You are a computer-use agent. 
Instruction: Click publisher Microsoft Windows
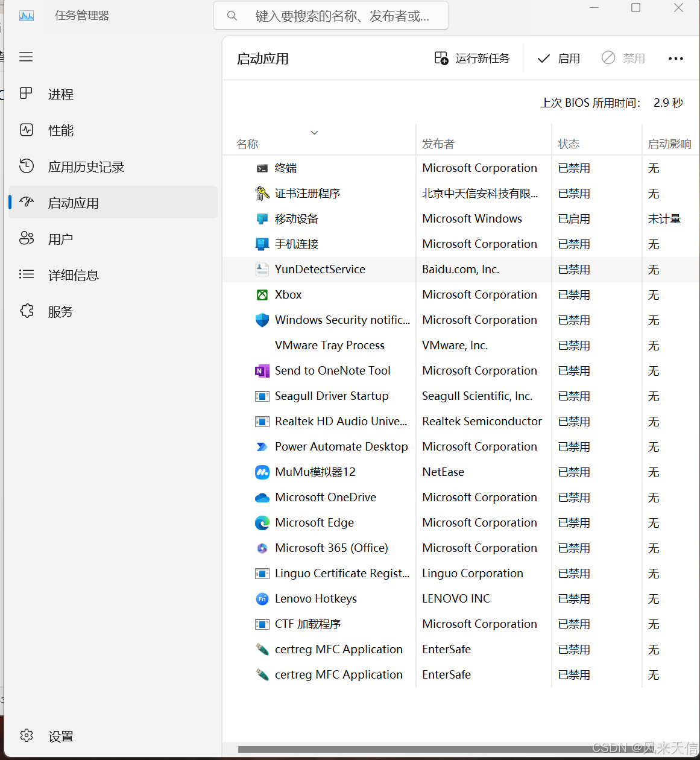472,219
